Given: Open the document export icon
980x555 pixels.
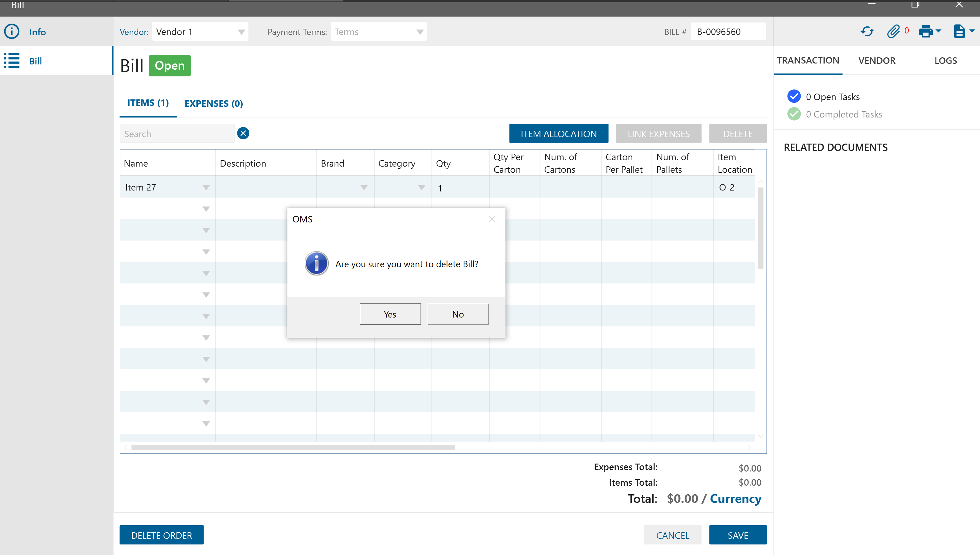Looking at the screenshot, I should (x=959, y=32).
